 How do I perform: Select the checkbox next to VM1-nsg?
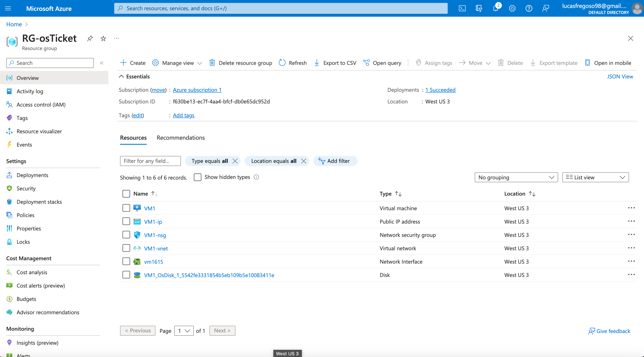point(126,235)
